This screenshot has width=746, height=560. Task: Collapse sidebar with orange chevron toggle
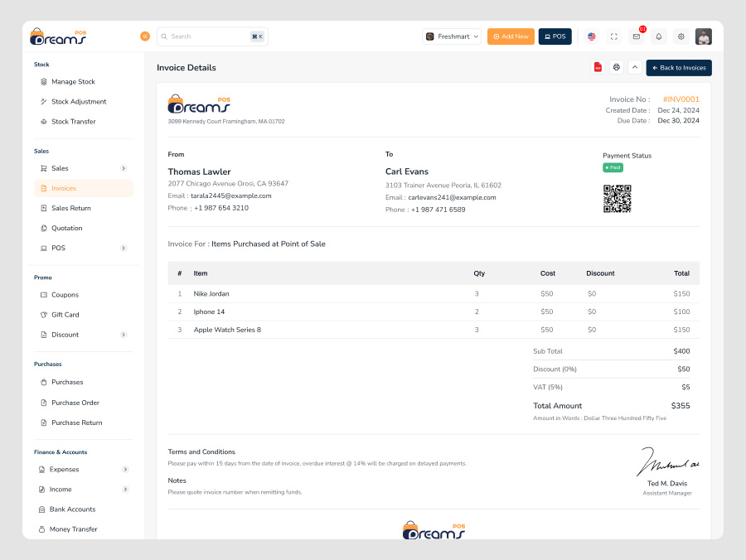145,36
